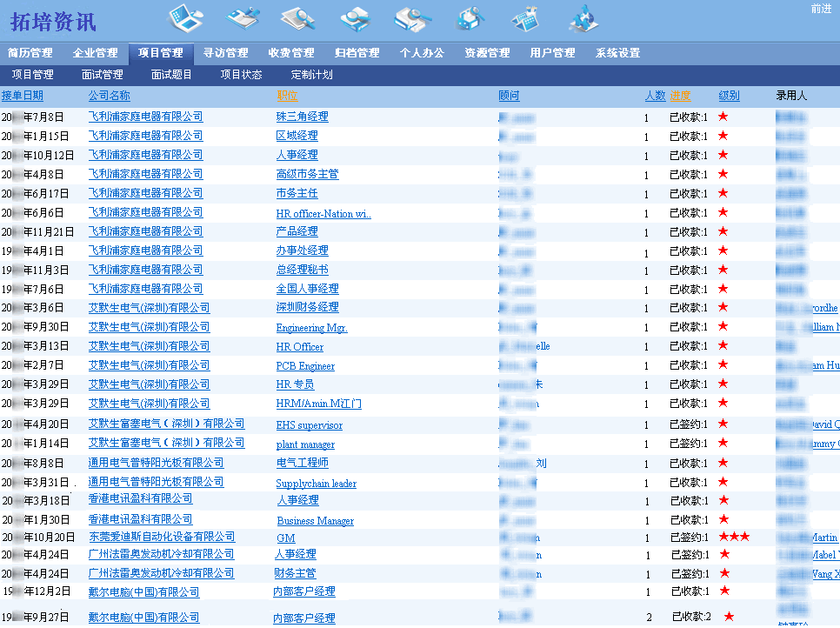Open the 珠三角经理 position link
Image resolution: width=840 pixels, height=628 pixels.
302,117
